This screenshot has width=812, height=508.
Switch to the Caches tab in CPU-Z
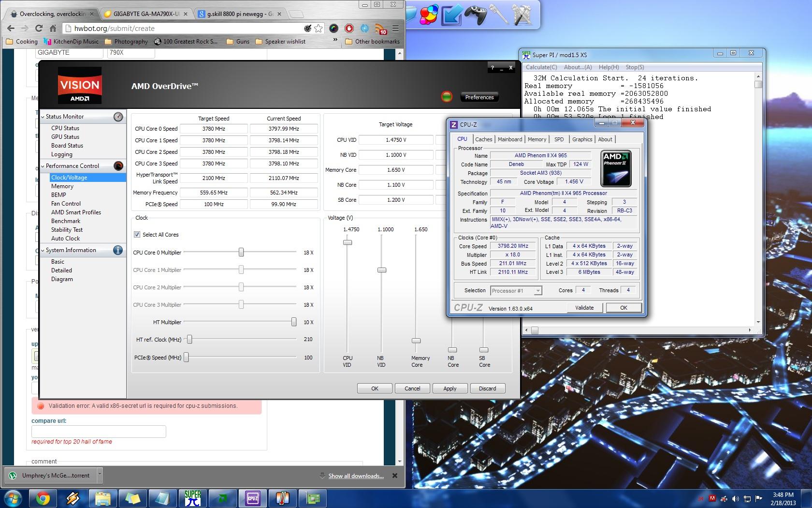coord(483,139)
